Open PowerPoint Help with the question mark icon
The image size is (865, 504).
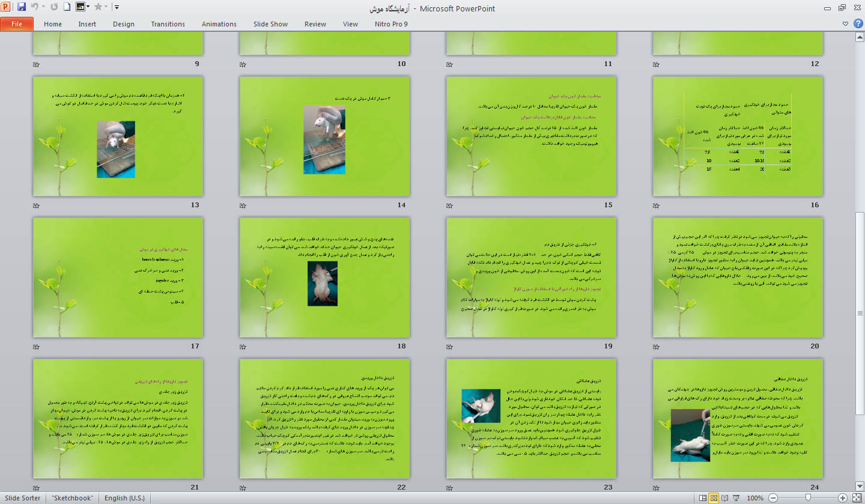(858, 23)
